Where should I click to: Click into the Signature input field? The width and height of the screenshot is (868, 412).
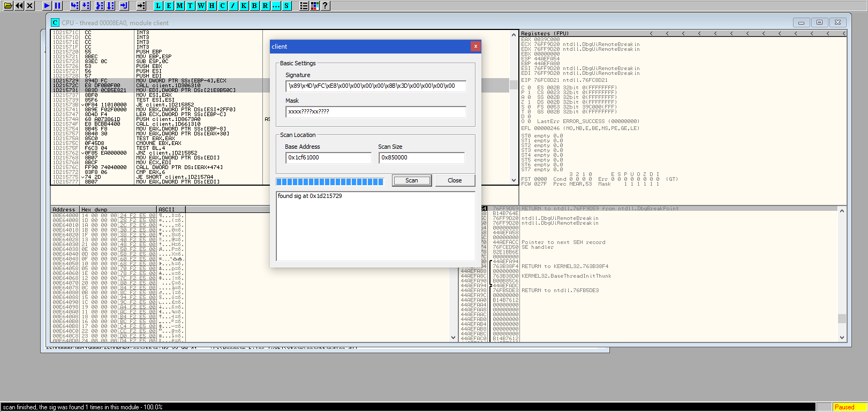375,86
